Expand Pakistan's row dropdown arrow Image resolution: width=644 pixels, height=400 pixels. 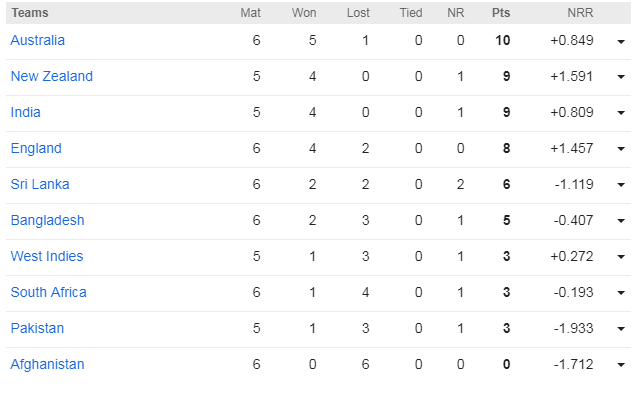pyautogui.click(x=621, y=330)
